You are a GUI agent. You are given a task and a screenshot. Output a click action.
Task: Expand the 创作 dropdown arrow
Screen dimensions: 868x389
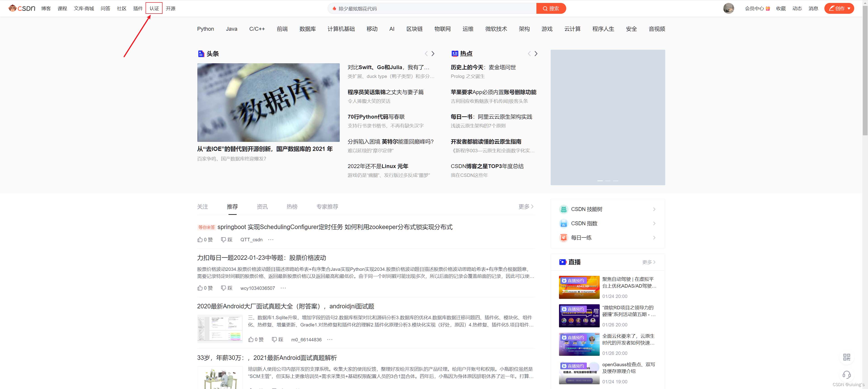point(849,8)
